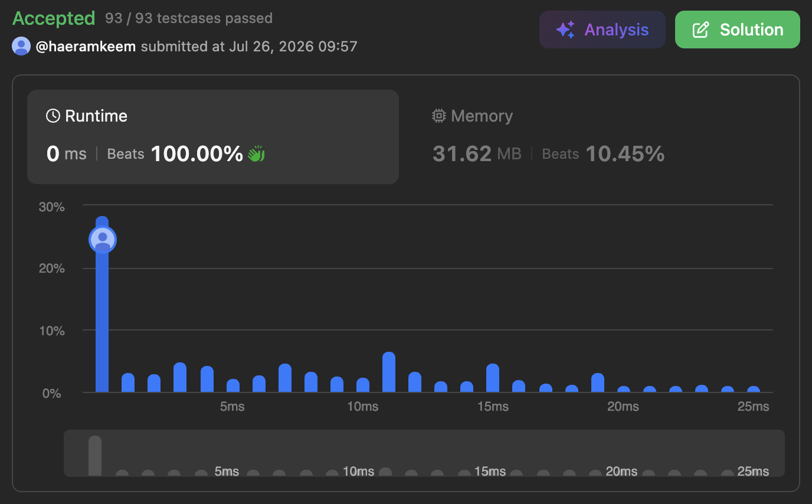The width and height of the screenshot is (812, 504).
Task: Select the histogram bar at 15ms
Action: pyautogui.click(x=493, y=378)
